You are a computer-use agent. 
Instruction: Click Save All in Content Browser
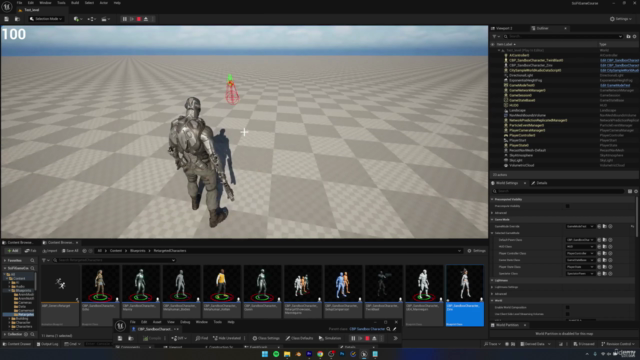tap(70, 251)
